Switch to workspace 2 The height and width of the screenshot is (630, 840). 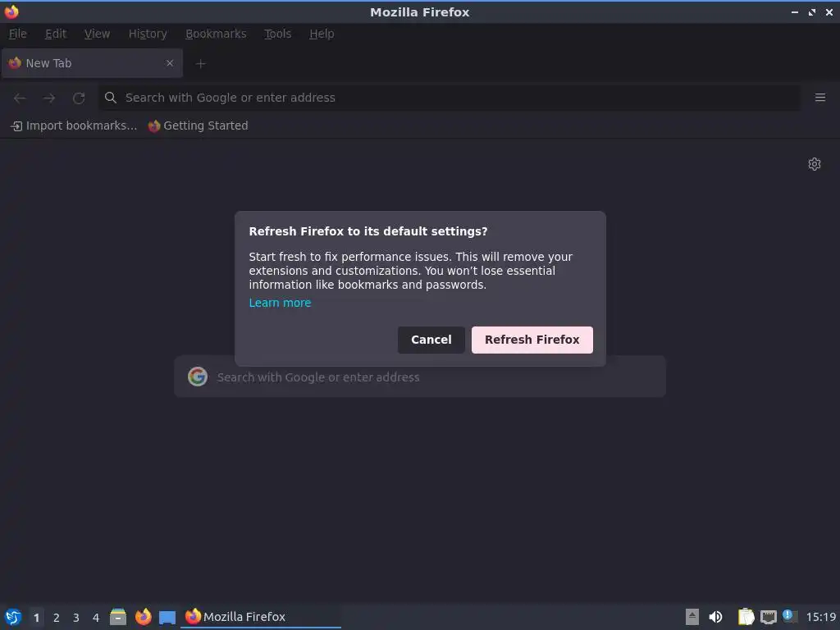point(57,617)
